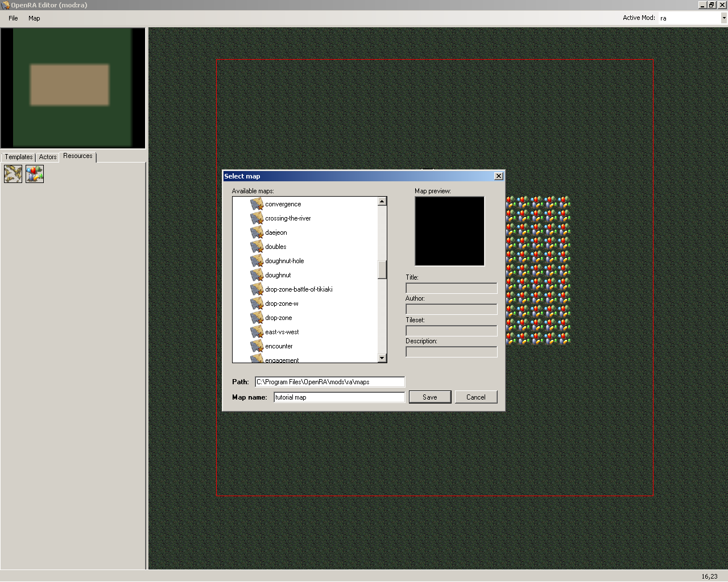Viewport: 728px width, 582px height.
Task: Switch to the Templates tab
Action: tap(19, 157)
